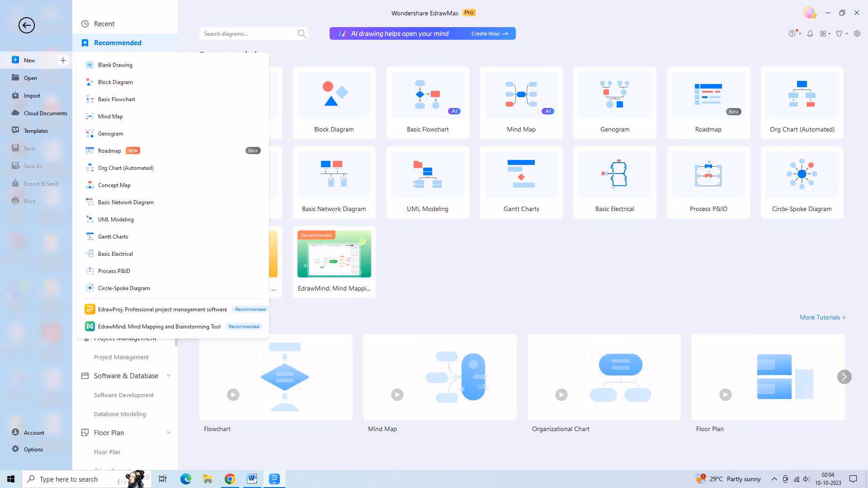
Task: Collapse the Floor Plan category chevron
Action: 169,432
